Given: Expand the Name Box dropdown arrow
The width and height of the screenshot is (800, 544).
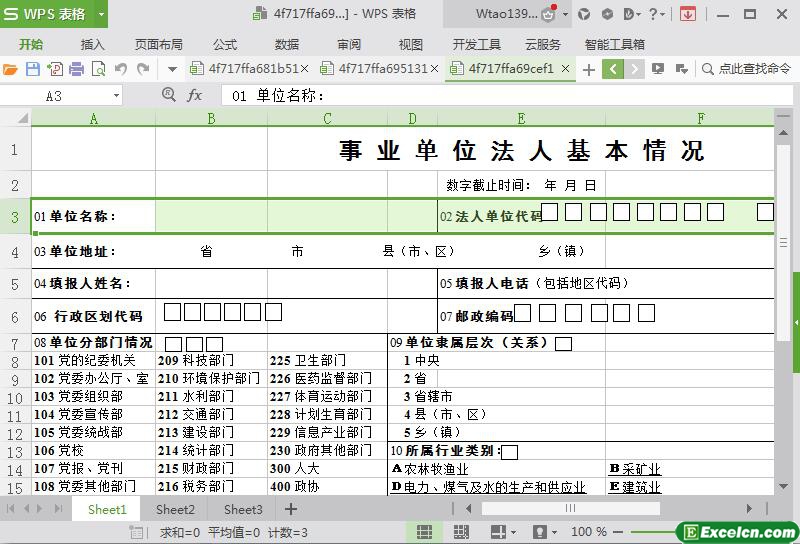Looking at the screenshot, I should (116, 95).
